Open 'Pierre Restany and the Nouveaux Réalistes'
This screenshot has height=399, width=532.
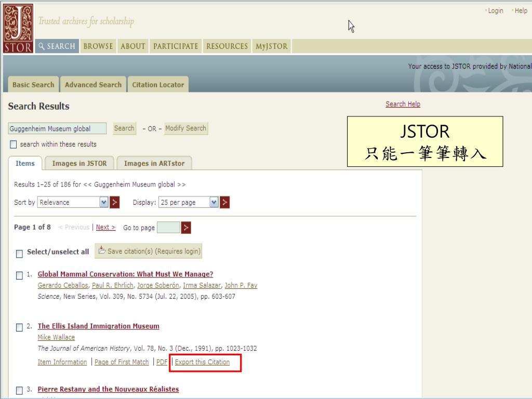108,389
